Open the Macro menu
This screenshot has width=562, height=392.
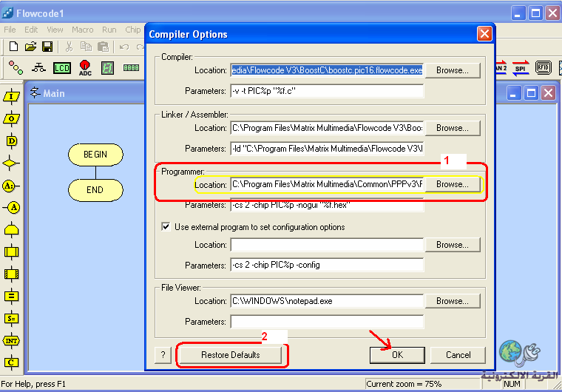pos(82,30)
